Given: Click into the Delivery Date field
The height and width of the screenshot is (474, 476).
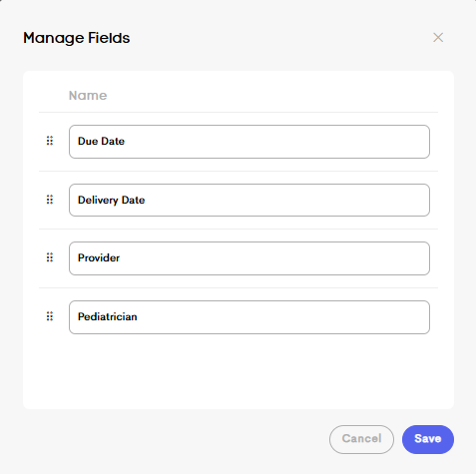Looking at the screenshot, I should coord(249,201).
